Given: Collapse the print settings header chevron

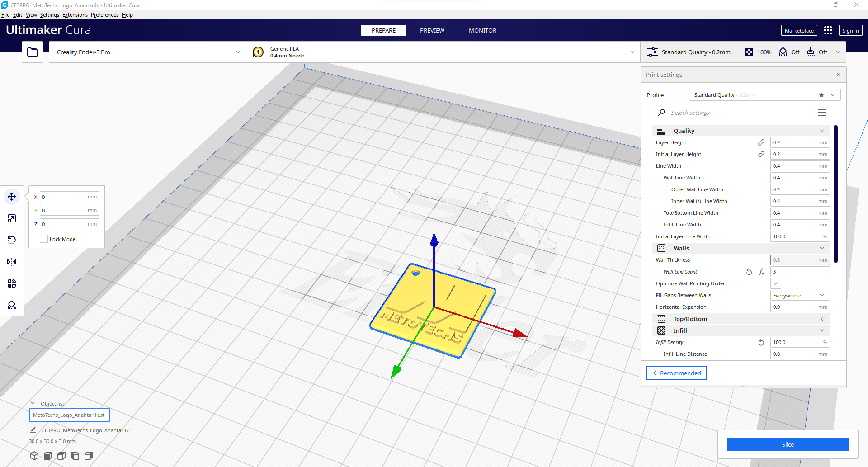Looking at the screenshot, I should click(x=838, y=52).
